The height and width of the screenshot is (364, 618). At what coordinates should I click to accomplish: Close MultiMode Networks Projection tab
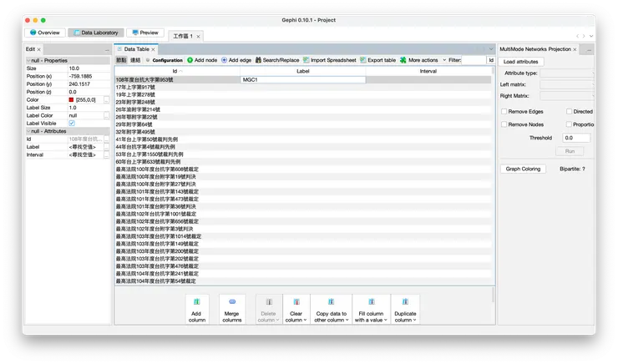[575, 49]
